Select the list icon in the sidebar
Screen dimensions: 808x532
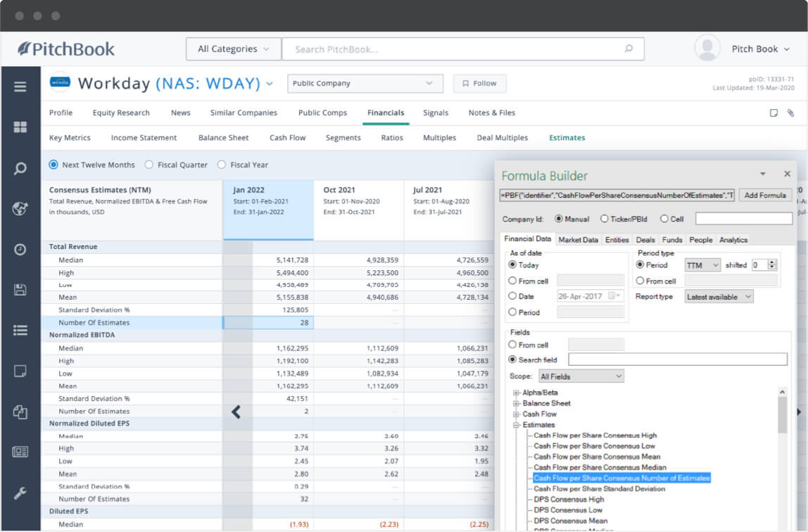[x=21, y=329]
